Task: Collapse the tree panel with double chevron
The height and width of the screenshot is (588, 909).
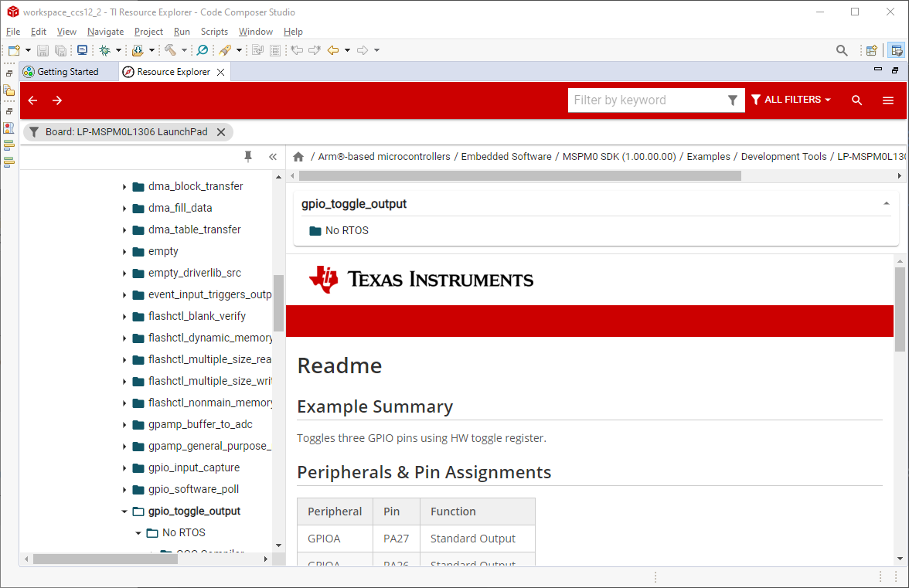Action: (272, 156)
